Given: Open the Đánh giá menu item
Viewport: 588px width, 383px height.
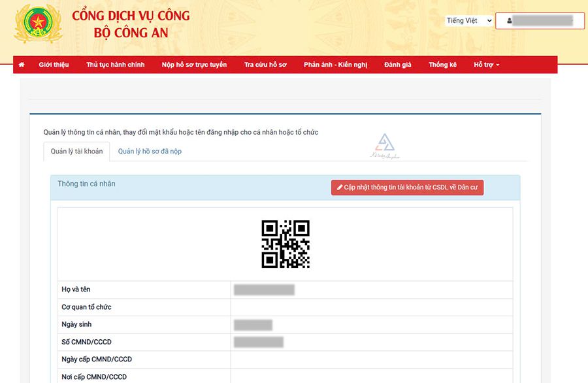Looking at the screenshot, I should click(x=397, y=65).
